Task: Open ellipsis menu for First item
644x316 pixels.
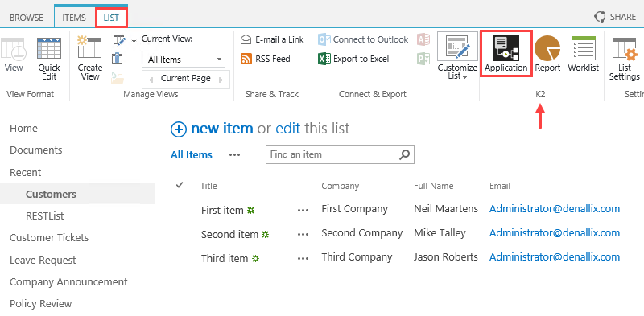Action: 303,210
